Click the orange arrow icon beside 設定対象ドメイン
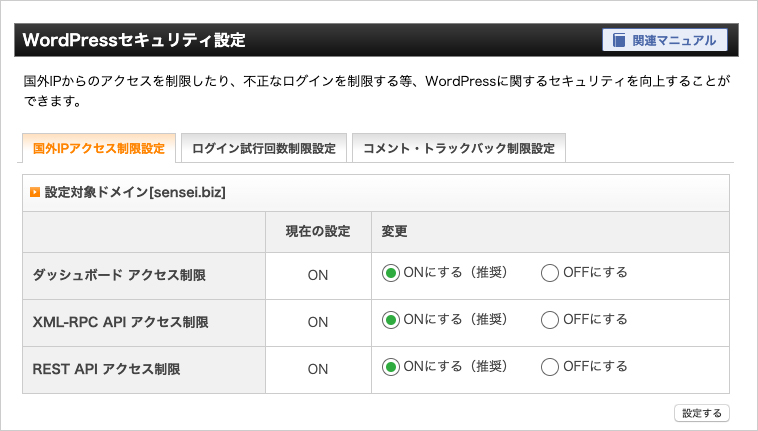Screen dimensions: 758x431 (35, 192)
